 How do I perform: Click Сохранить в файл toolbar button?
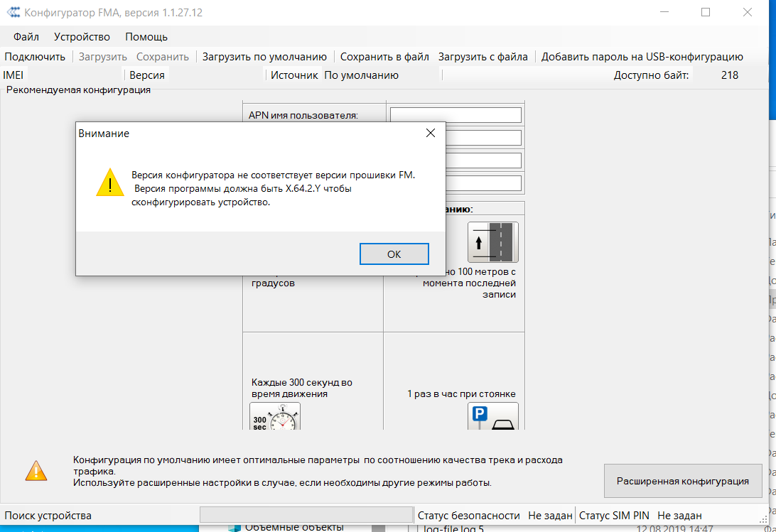click(384, 57)
